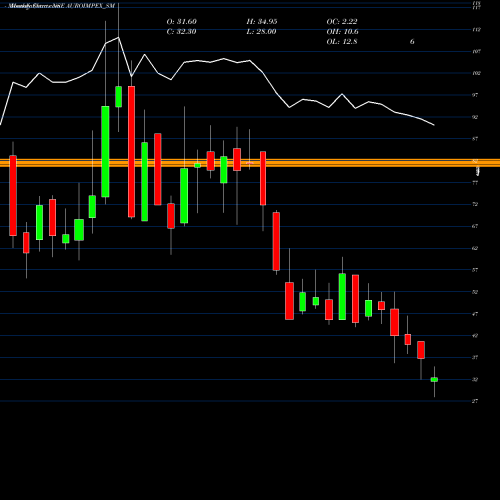The image size is (500, 500).
Task: Click the 'OL: 12.8' reading
Action: 342,42
